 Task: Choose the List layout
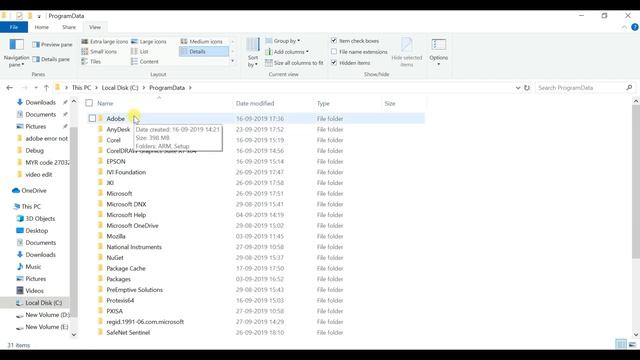pyautogui.click(x=140, y=51)
